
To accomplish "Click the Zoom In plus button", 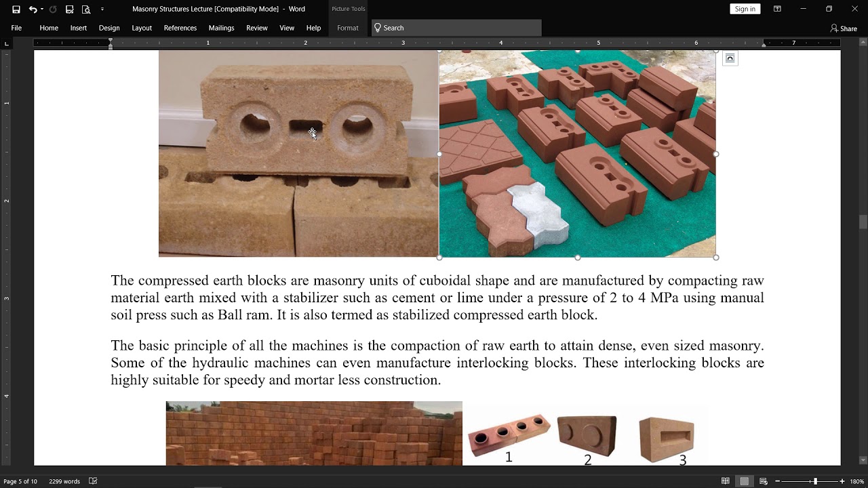I will coord(842,481).
